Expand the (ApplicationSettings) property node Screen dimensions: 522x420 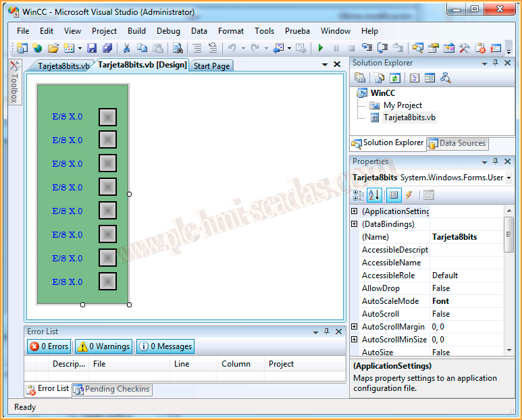355,211
